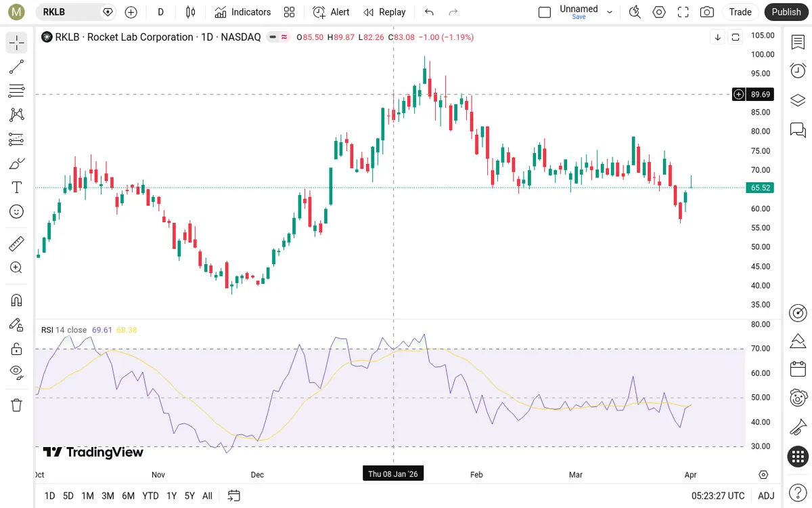The image size is (812, 508).
Task: Open the quick search tool
Action: (x=635, y=12)
